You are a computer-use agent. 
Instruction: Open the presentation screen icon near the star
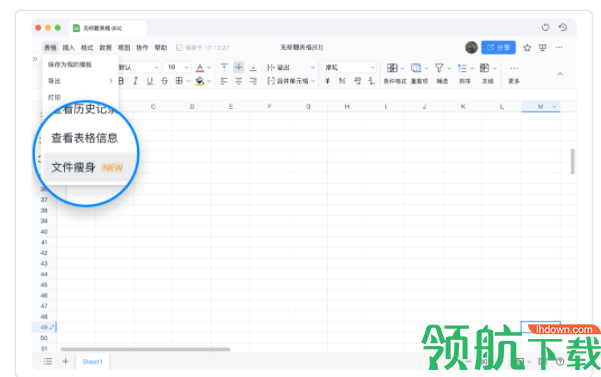[x=542, y=48]
